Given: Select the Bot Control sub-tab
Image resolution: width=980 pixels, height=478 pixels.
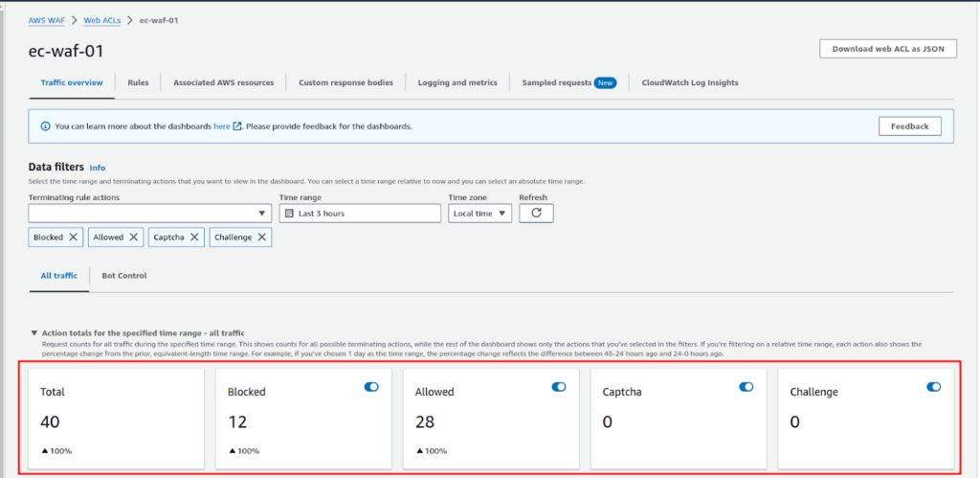Looking at the screenshot, I should tap(124, 275).
